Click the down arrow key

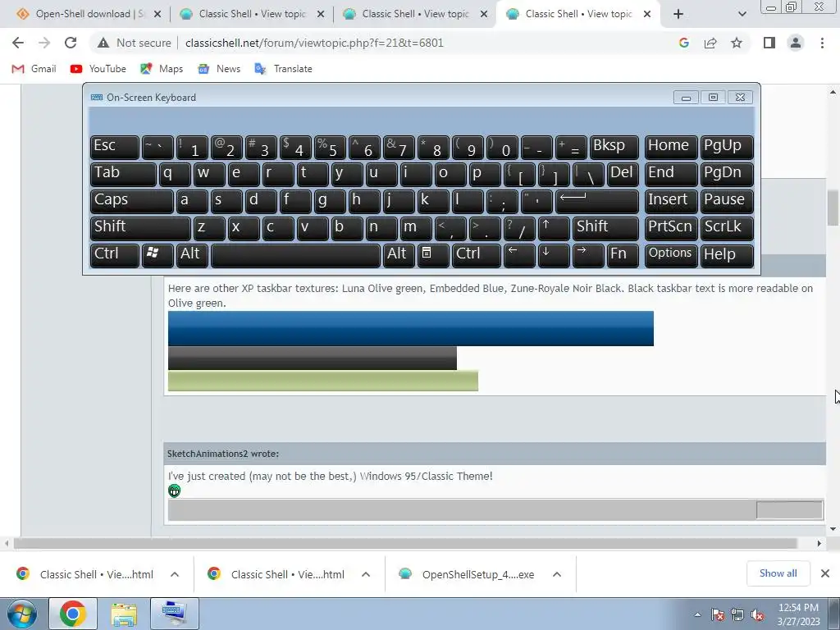click(x=554, y=255)
